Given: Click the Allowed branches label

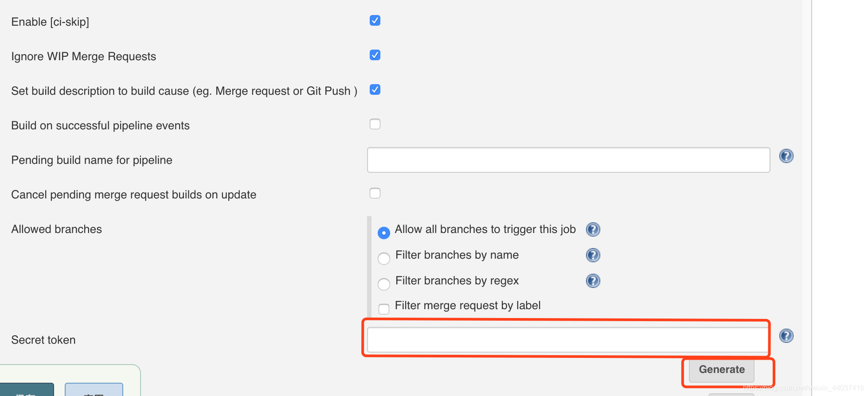Looking at the screenshot, I should coord(57,229).
